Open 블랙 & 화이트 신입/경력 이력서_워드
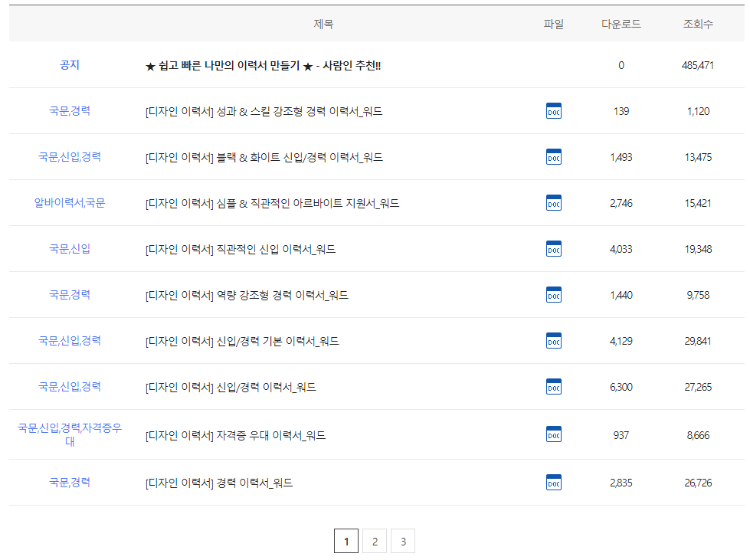 (264, 157)
